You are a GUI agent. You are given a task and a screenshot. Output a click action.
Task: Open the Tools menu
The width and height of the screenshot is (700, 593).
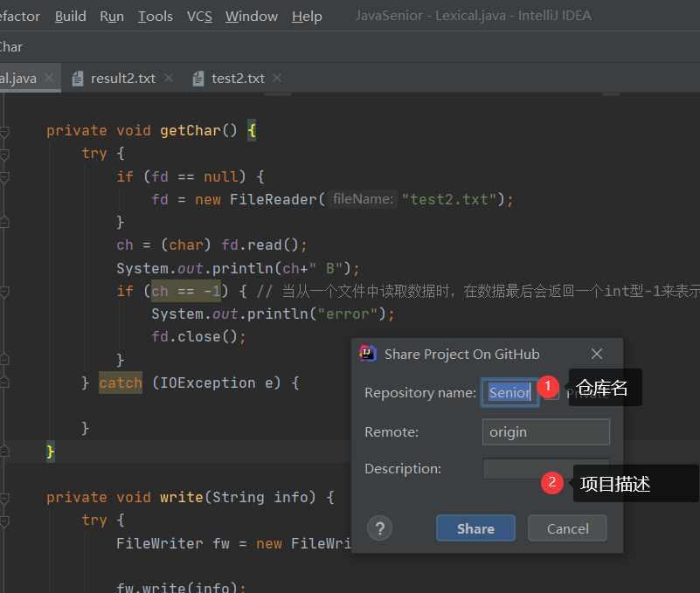[155, 16]
